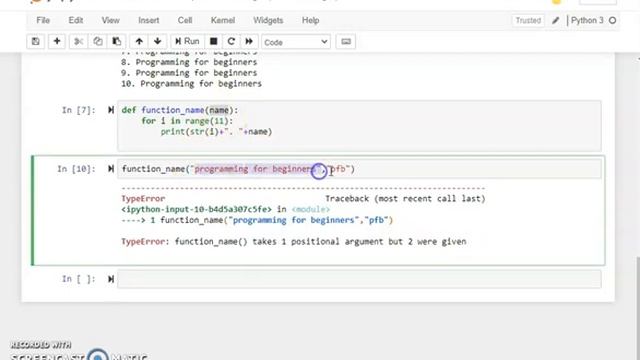Click the In [7]: prompt label
Image resolution: width=640 pixels, height=360 pixels.
pos(78,110)
